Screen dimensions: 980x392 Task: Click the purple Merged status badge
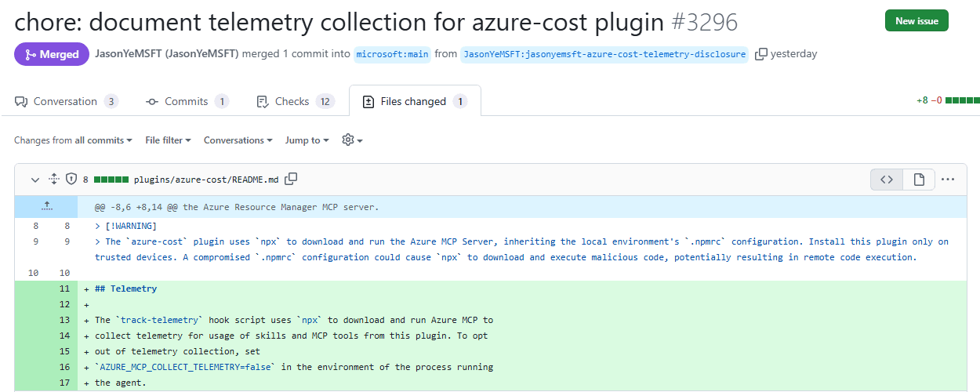pyautogui.click(x=52, y=54)
